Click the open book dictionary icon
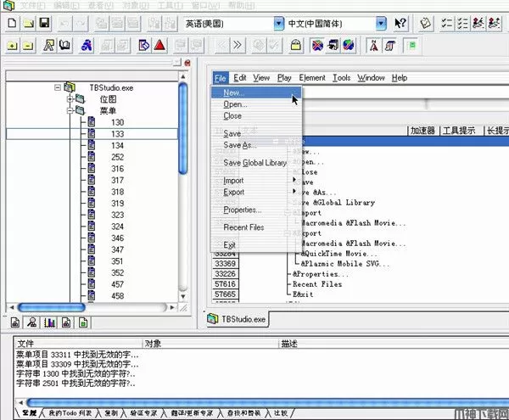Viewport: 509px width, 420px height. coord(65,44)
